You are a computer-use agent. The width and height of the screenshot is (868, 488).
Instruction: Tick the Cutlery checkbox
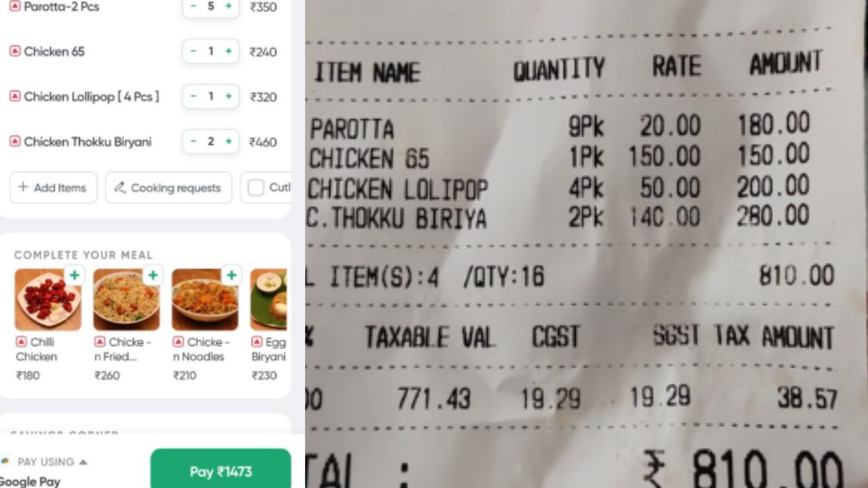(x=256, y=188)
